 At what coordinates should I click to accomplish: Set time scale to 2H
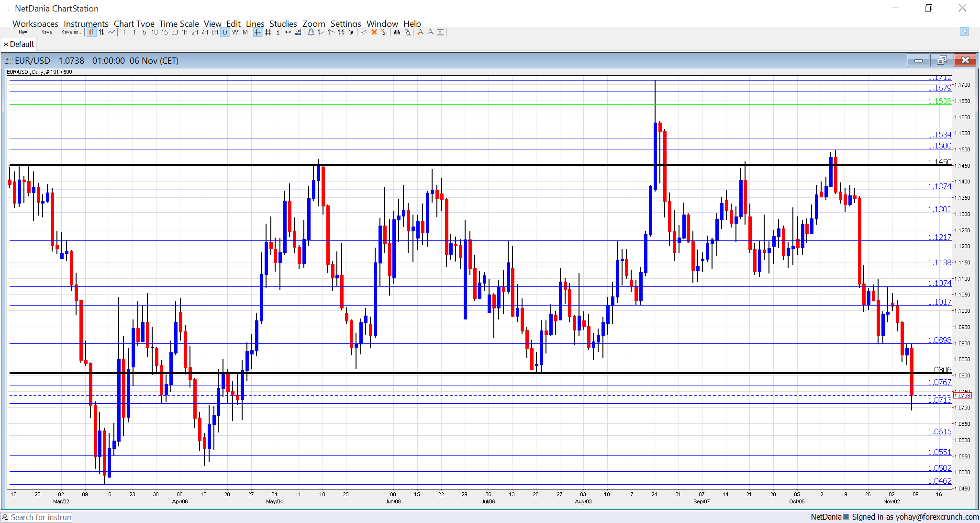[x=194, y=32]
